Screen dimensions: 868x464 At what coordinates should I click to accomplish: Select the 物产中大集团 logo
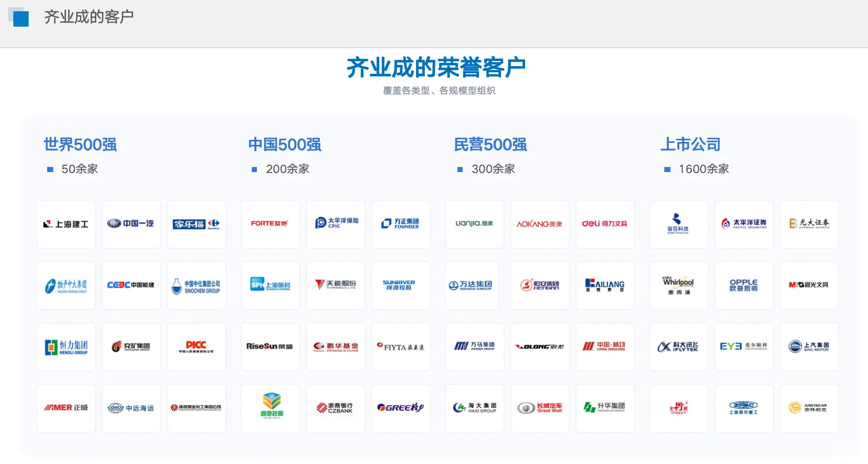pyautogui.click(x=66, y=286)
